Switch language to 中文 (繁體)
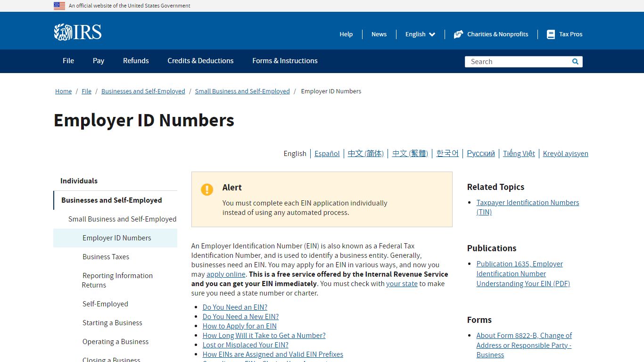 pos(410,154)
